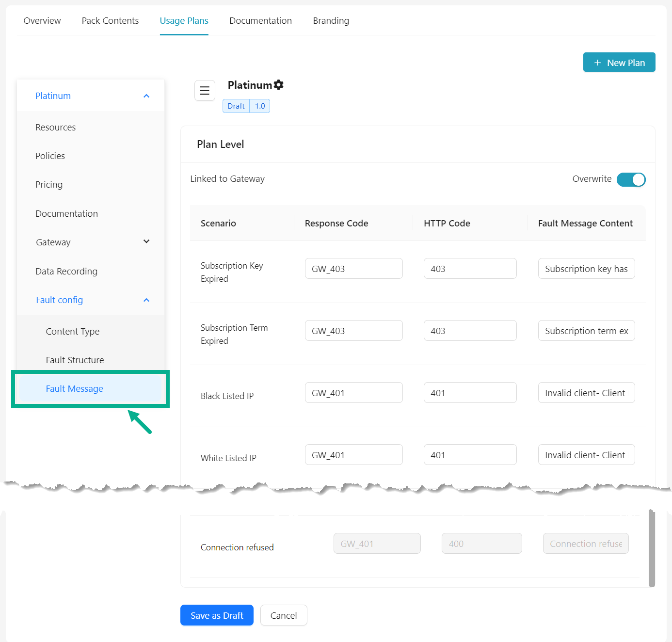Open the Pack Contents tab

pos(110,21)
